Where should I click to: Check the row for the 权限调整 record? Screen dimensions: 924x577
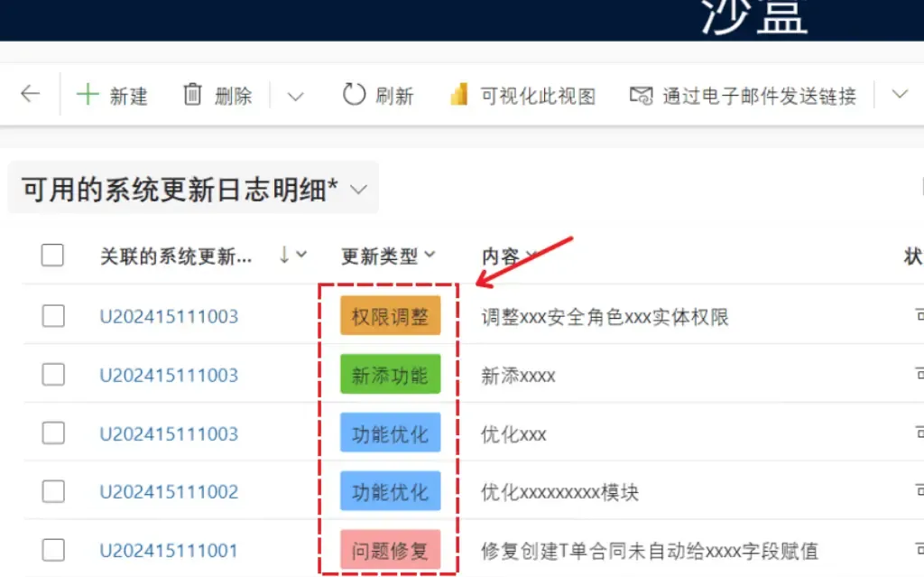[51, 316]
